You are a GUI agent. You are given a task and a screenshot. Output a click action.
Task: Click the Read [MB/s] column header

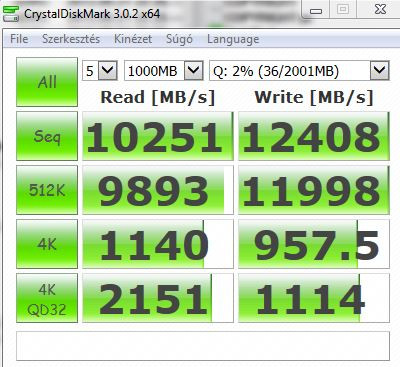(158, 97)
